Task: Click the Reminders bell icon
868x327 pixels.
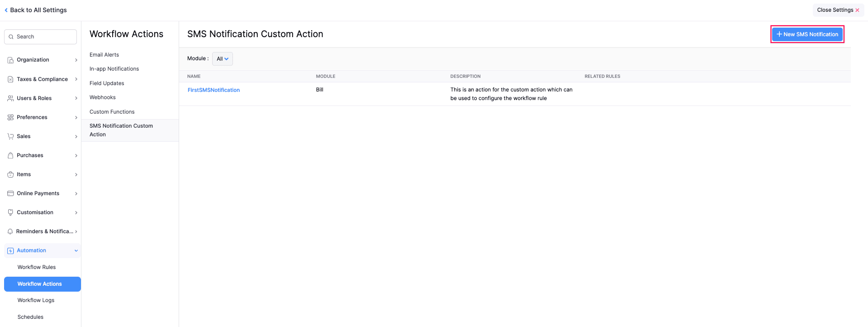Action: 10,231
